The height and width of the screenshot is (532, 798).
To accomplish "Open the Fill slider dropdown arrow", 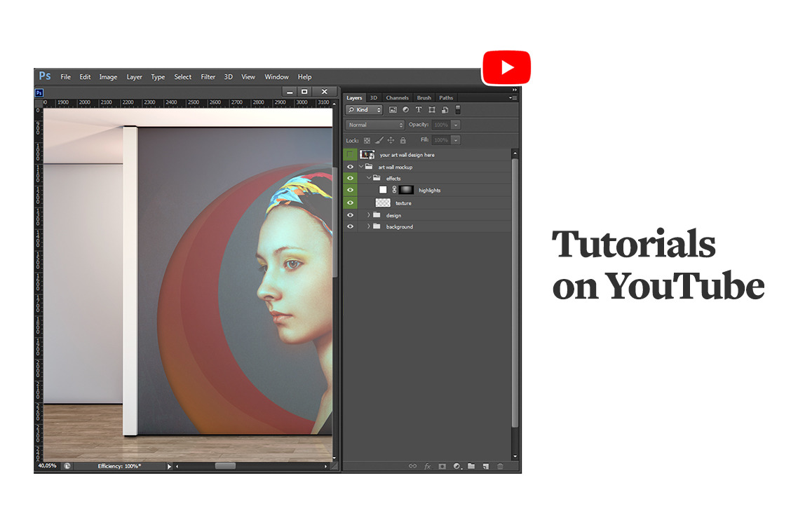I will pos(456,140).
